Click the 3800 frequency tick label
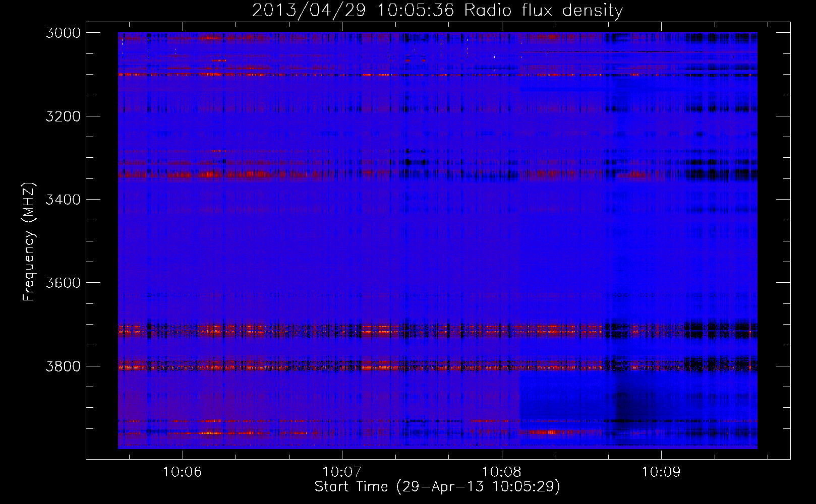Image resolution: width=816 pixels, height=504 pixels. tap(63, 366)
